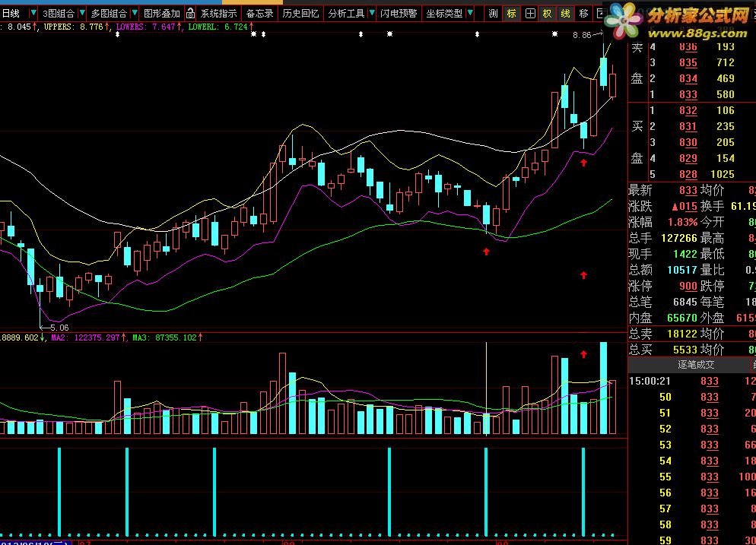Viewport: 756px width, 545px height.
Task: Select the 15:00:21 trade record row
Action: pyautogui.click(x=692, y=381)
